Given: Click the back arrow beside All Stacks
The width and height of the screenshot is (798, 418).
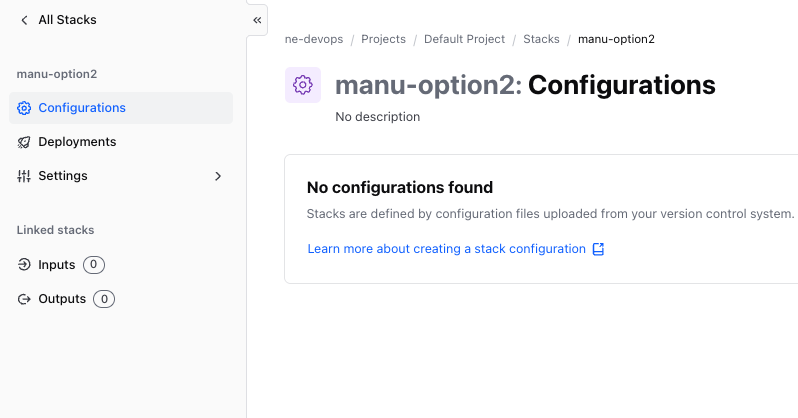Looking at the screenshot, I should pos(25,20).
